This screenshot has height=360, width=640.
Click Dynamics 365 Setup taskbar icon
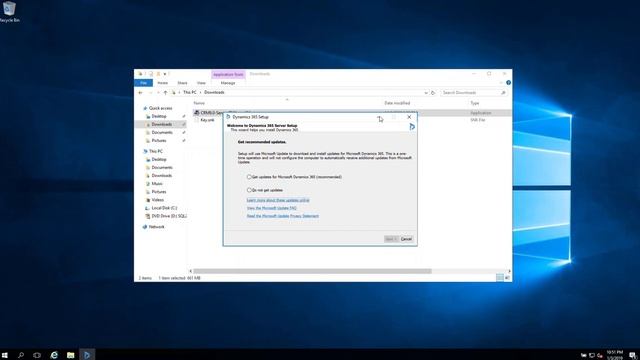click(87, 355)
